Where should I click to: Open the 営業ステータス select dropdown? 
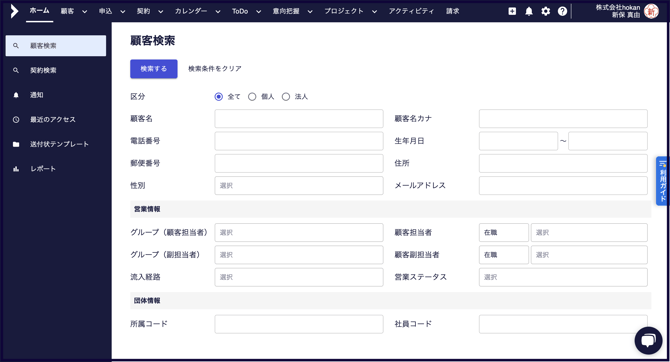563,277
